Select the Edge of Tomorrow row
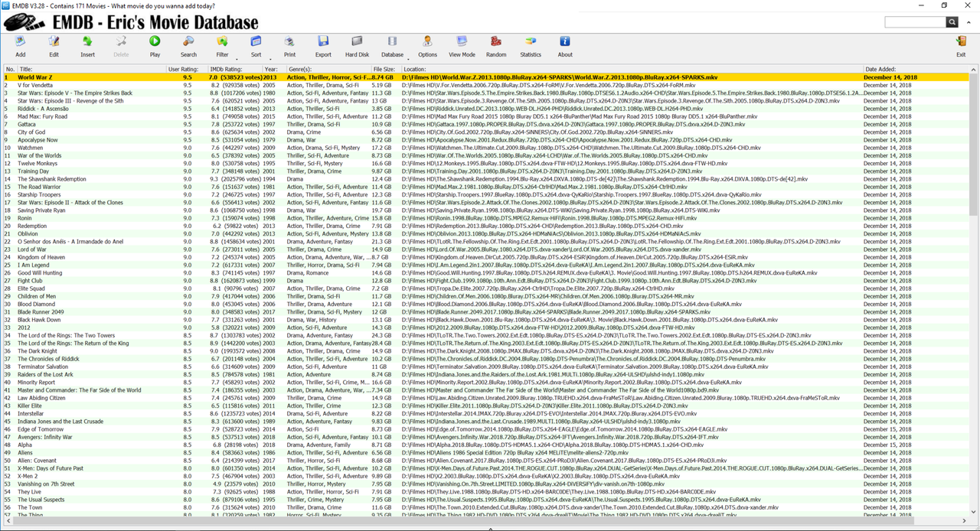Image resolution: width=980 pixels, height=531 pixels. (x=485, y=429)
